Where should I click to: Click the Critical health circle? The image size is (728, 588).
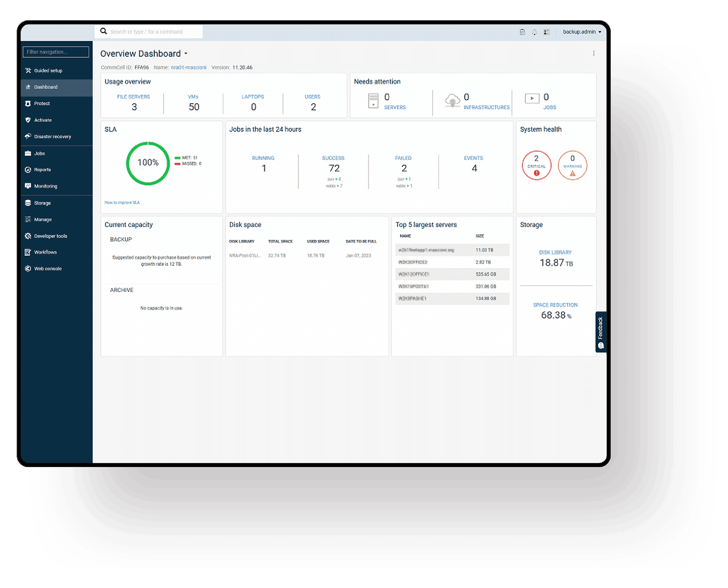536,165
